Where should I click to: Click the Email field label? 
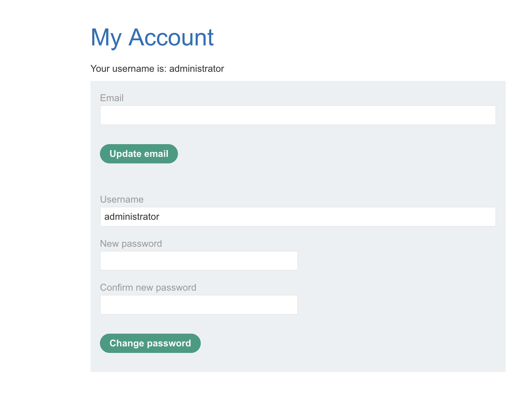click(x=112, y=98)
